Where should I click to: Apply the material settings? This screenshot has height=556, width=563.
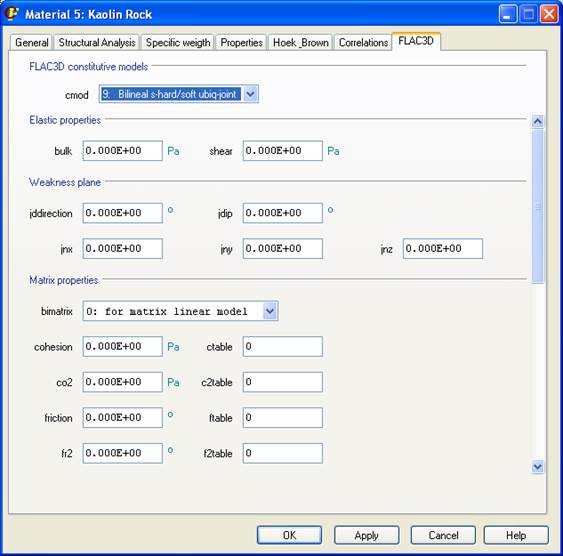(366, 535)
